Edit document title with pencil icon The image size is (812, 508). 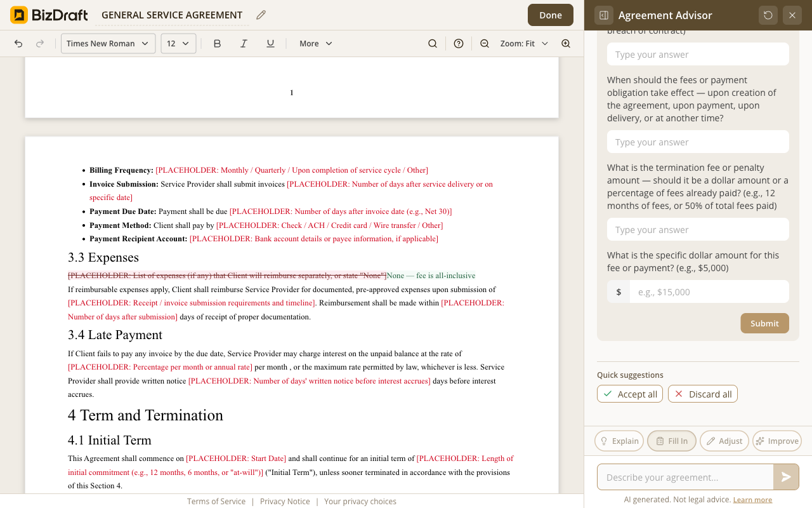pyautogui.click(x=261, y=15)
